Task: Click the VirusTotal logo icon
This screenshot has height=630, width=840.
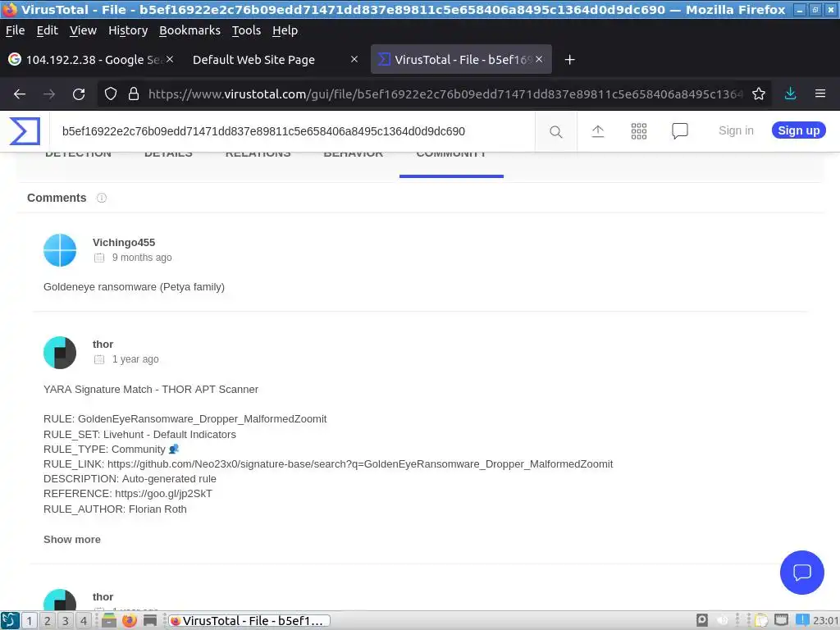Action: pos(25,131)
